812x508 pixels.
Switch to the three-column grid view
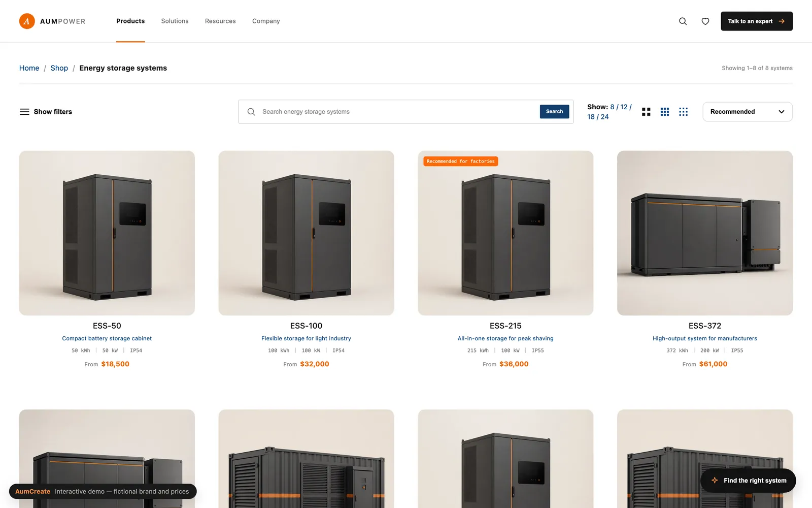click(665, 112)
